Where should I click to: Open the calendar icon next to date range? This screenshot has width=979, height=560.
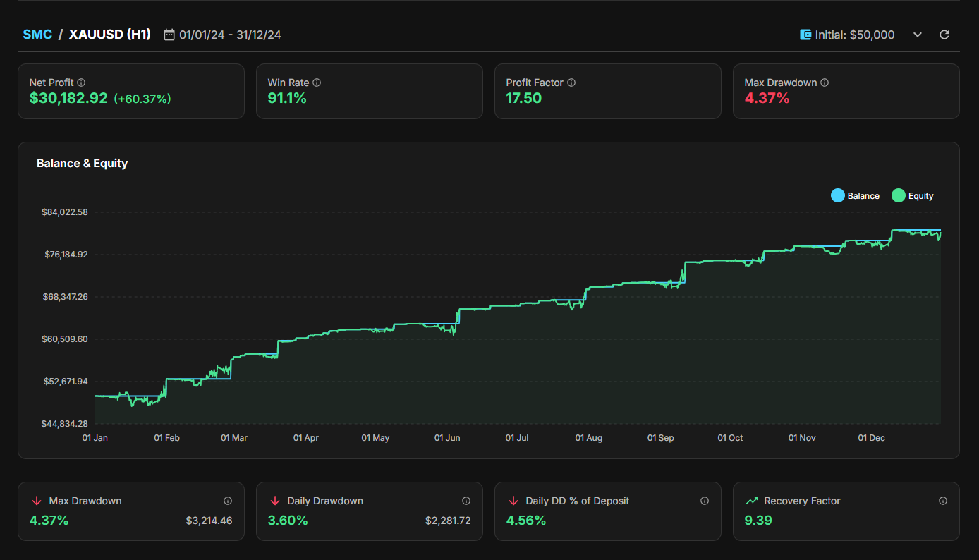169,34
